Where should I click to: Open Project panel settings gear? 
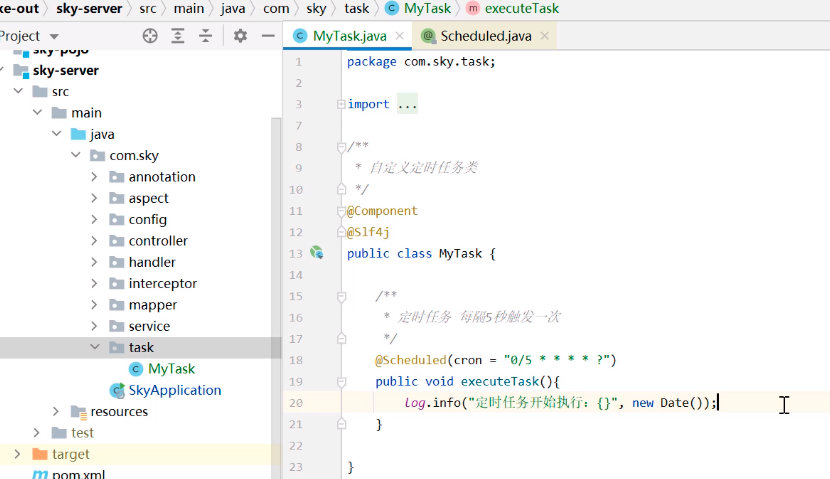[240, 36]
